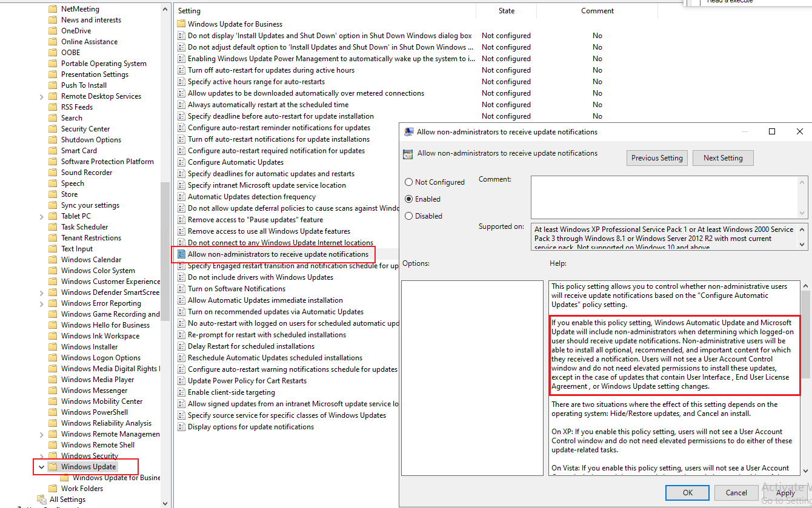Open the NetMeeting folder icon
This screenshot has height=508, width=812.
[x=53, y=9]
